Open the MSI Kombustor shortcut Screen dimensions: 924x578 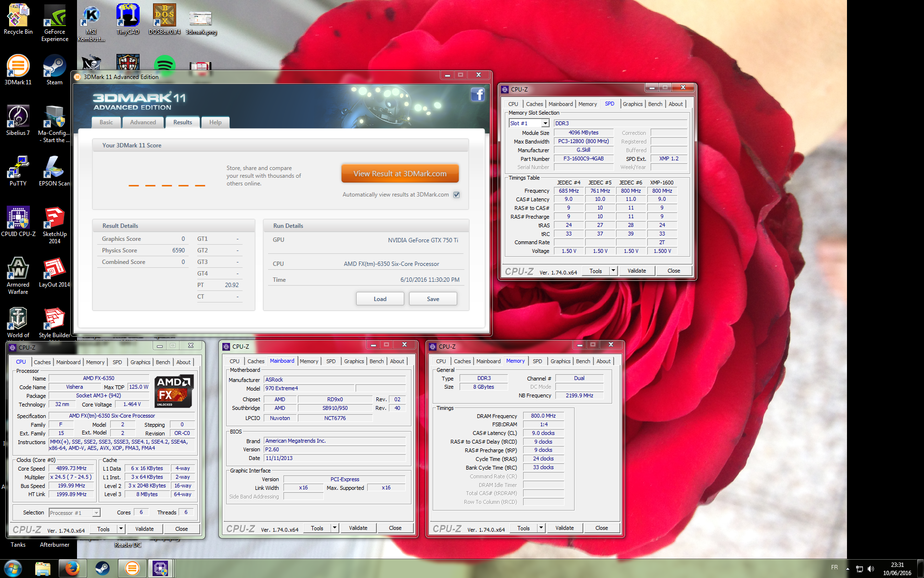[91, 23]
